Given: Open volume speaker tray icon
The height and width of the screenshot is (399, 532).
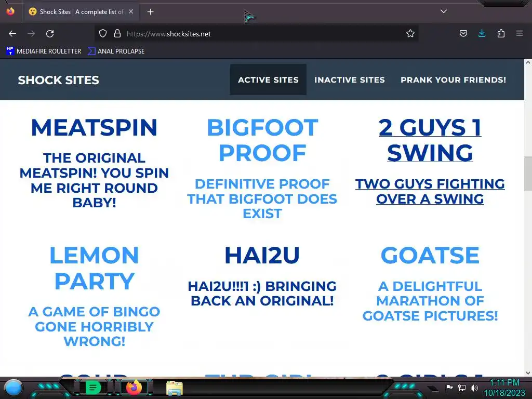Looking at the screenshot, I should coord(474,388).
